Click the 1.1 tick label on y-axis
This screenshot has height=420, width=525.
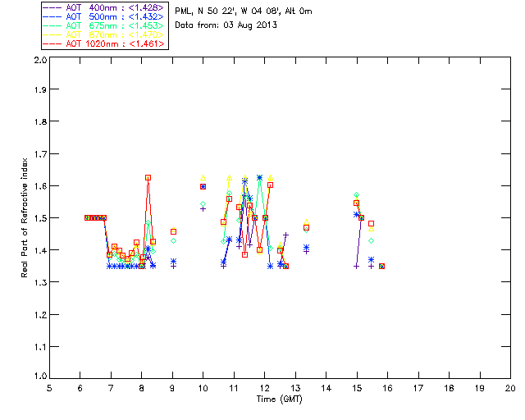pos(40,347)
